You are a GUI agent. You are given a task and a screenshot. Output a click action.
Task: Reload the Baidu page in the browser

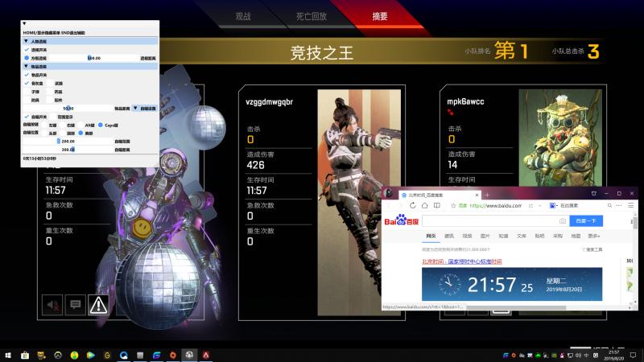412,205
